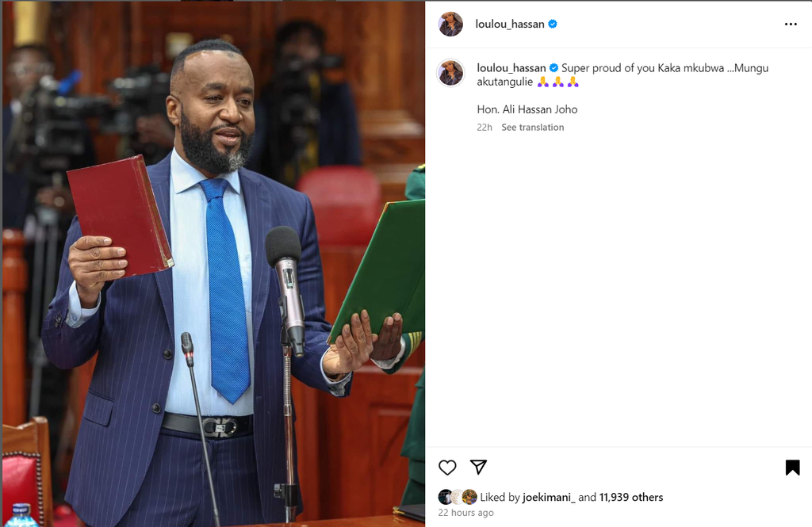Click the 22 hours ago timestamp
Viewport: 812px width, 527px height.
(465, 513)
